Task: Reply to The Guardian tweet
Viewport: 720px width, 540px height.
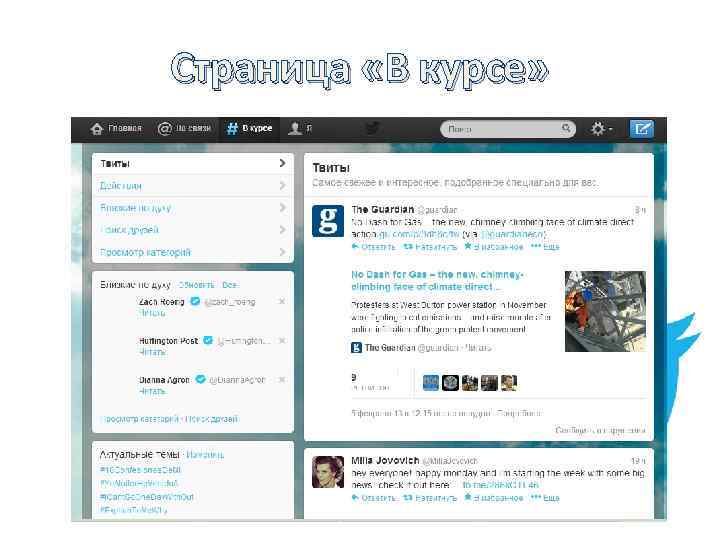Action: tap(373, 247)
